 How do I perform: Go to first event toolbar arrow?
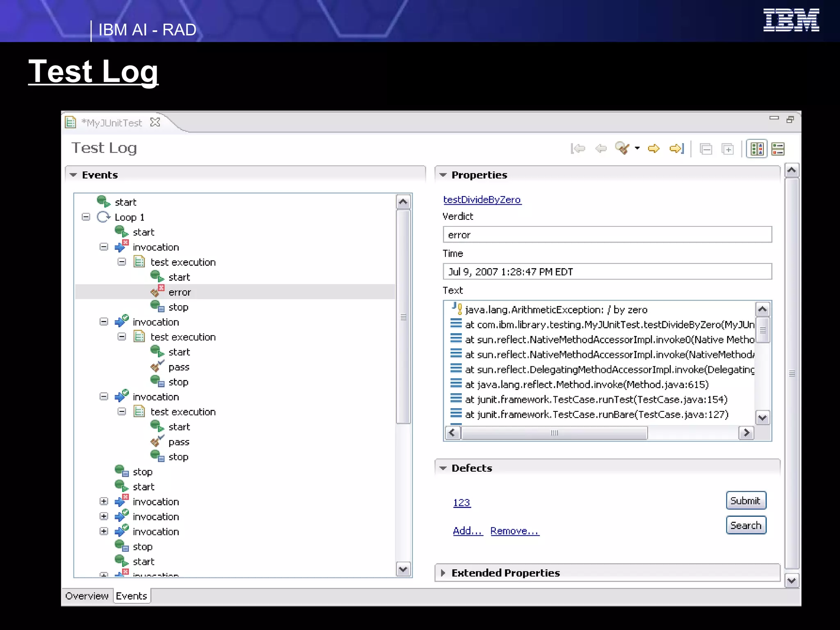pos(578,148)
